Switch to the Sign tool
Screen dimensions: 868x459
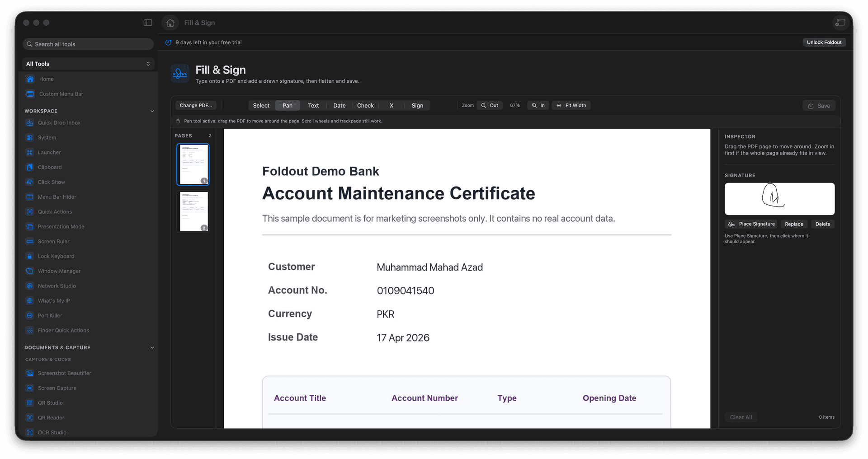(x=417, y=106)
